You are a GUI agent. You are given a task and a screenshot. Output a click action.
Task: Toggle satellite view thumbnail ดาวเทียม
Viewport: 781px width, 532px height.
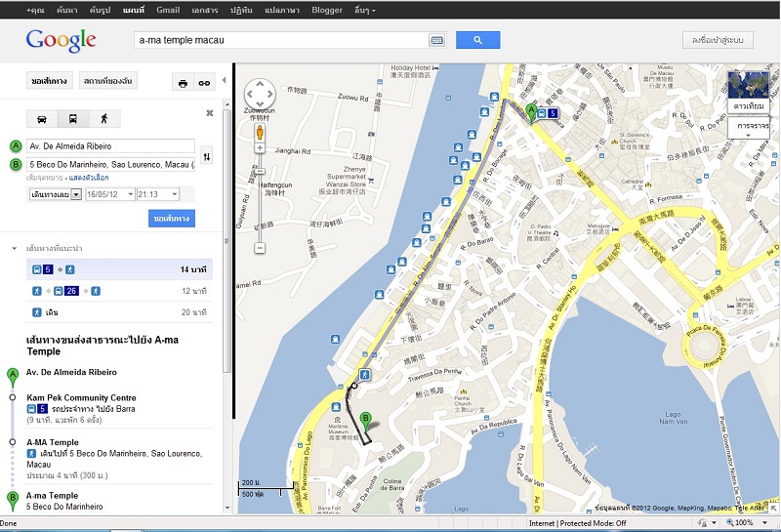[749, 92]
